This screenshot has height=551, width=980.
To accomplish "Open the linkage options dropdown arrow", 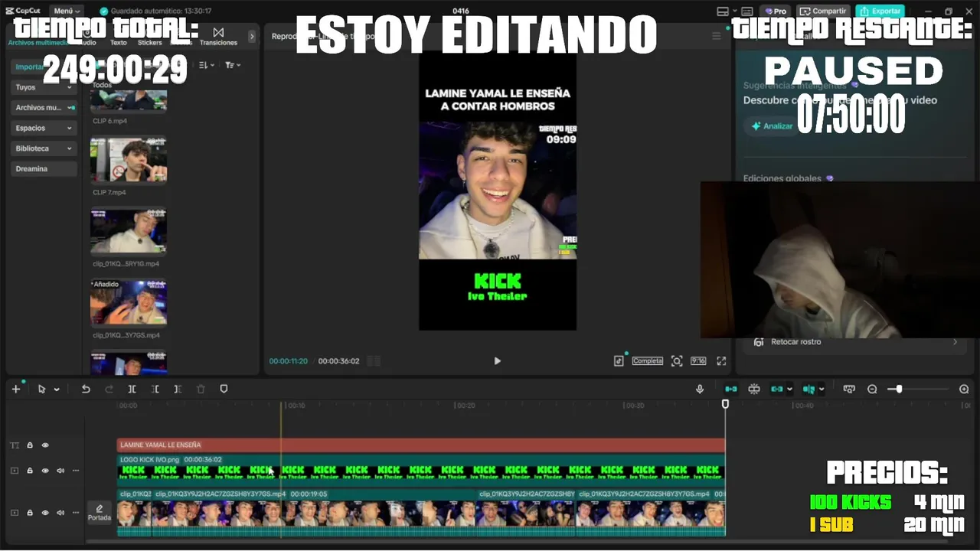I will tap(789, 390).
